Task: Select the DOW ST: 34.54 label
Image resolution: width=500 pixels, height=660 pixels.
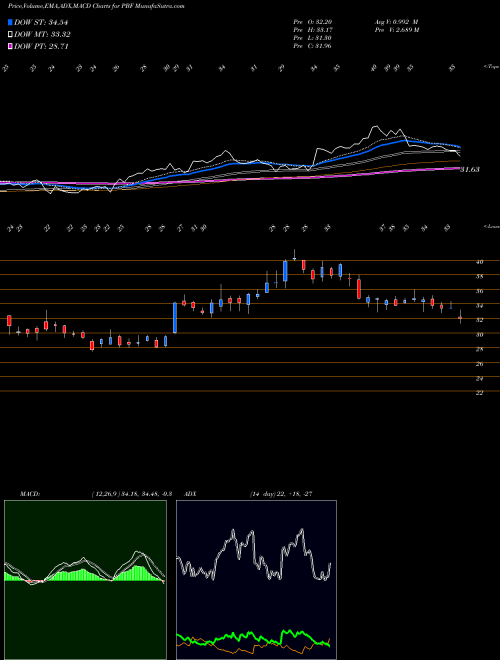Action: click(41, 22)
